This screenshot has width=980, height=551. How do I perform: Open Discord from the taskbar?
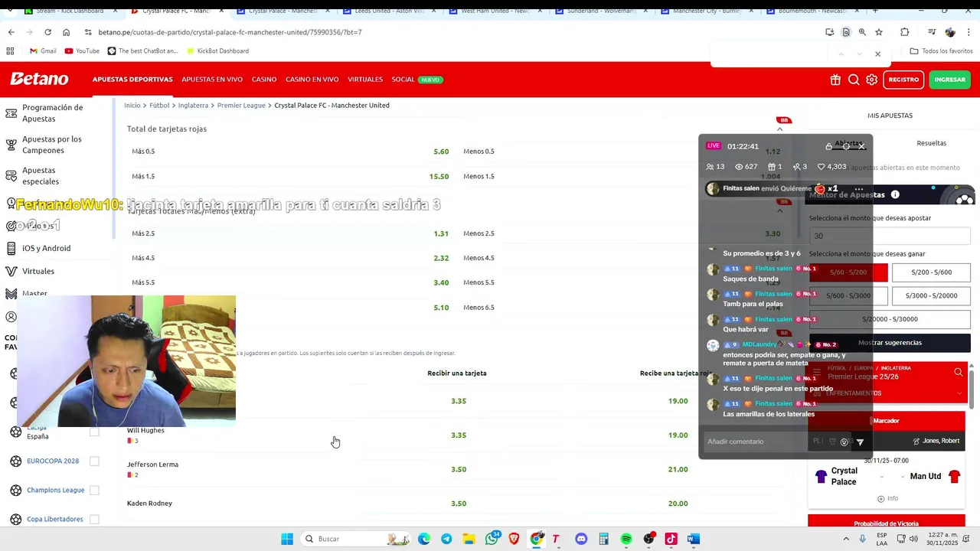581,539
